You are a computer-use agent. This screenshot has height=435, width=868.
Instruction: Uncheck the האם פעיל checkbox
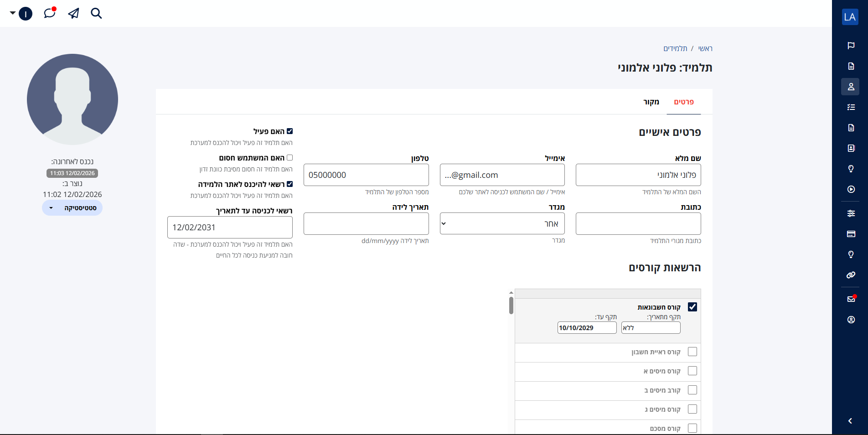289,131
